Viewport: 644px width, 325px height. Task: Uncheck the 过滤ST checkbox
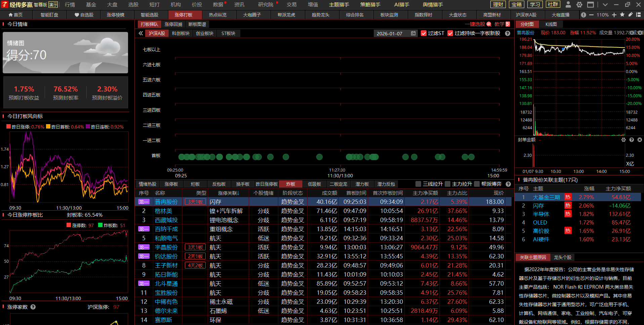(424, 33)
